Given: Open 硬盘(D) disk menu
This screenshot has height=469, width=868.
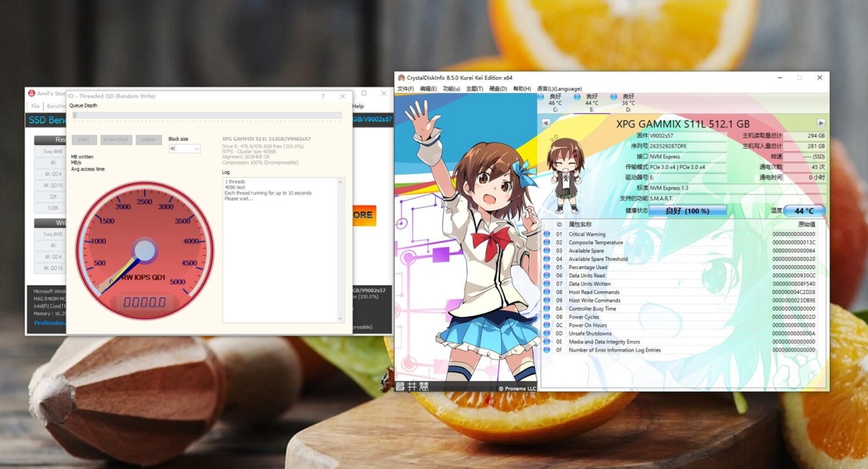Looking at the screenshot, I should [498, 89].
